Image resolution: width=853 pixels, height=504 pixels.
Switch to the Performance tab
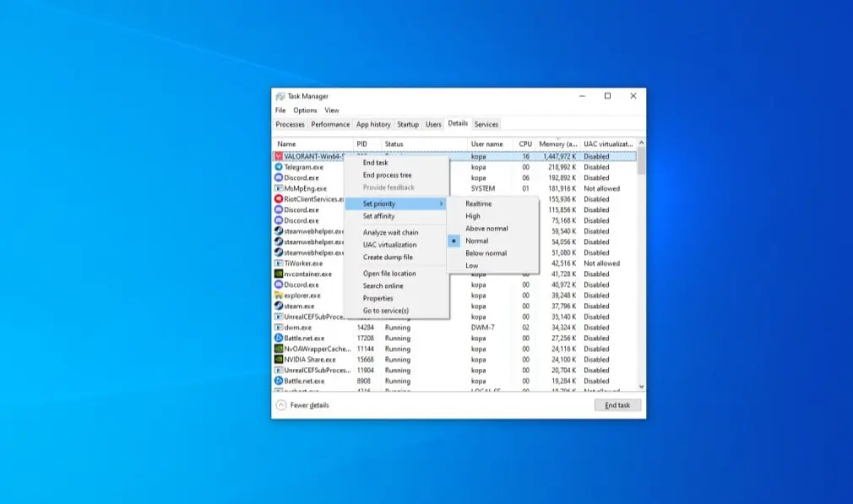tap(330, 124)
